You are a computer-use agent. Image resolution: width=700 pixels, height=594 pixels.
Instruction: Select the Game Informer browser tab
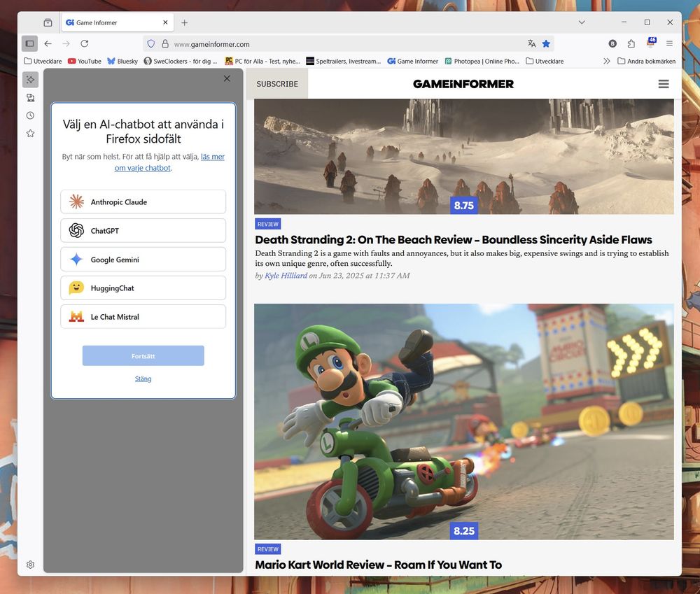point(117,22)
